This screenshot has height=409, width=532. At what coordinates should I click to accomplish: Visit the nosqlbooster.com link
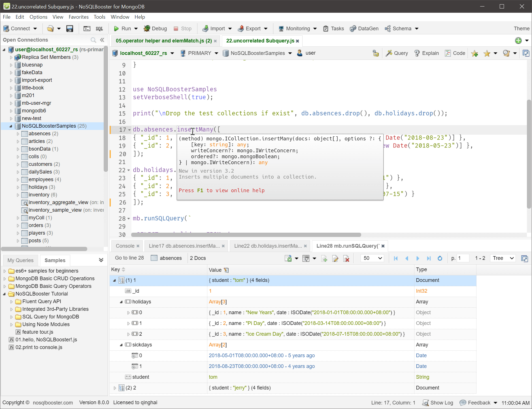[53, 403]
